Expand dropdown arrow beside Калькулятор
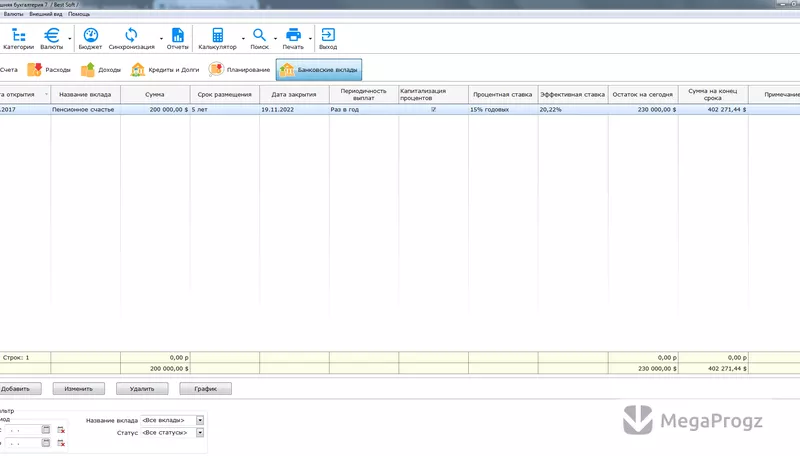Image resolution: width=800 pixels, height=456 pixels. click(x=243, y=39)
